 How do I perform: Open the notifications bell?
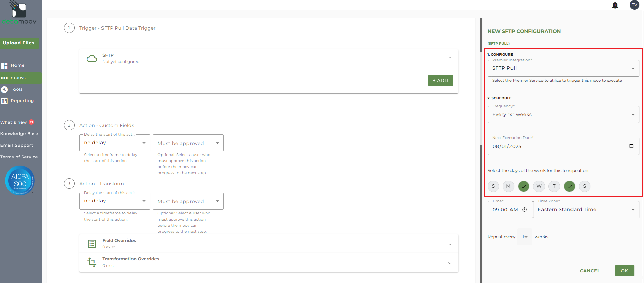[x=615, y=5]
